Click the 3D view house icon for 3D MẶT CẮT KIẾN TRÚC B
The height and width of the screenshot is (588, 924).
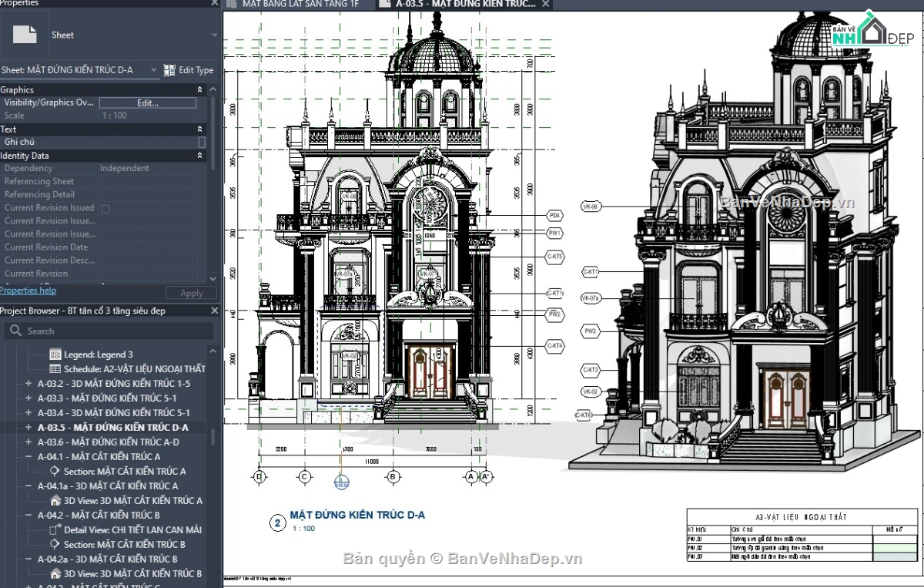click(55, 573)
